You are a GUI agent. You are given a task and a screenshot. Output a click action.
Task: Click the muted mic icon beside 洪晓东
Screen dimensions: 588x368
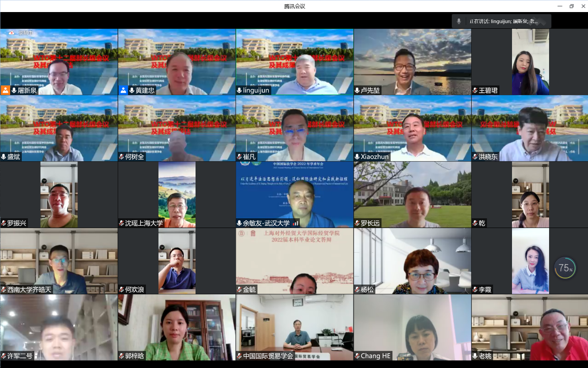point(475,157)
